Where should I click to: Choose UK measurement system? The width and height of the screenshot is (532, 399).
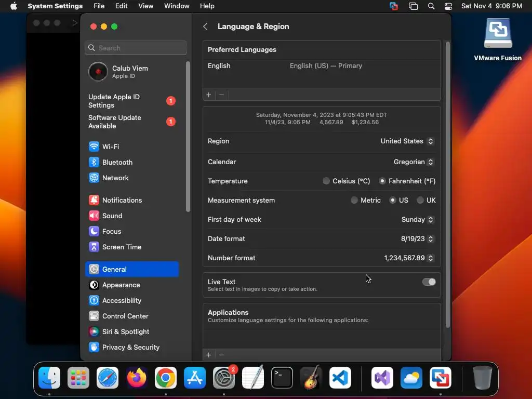tap(420, 200)
